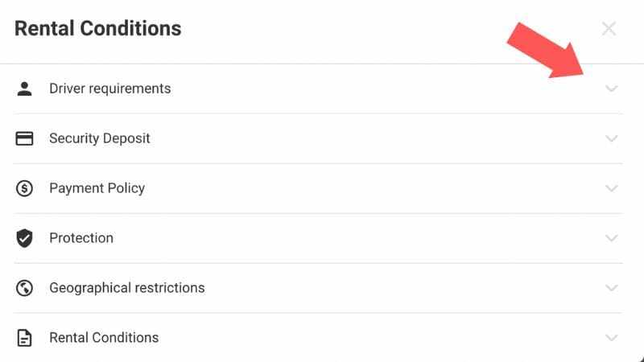The image size is (644, 362).
Task: Select the Protection text label
Action: [81, 238]
